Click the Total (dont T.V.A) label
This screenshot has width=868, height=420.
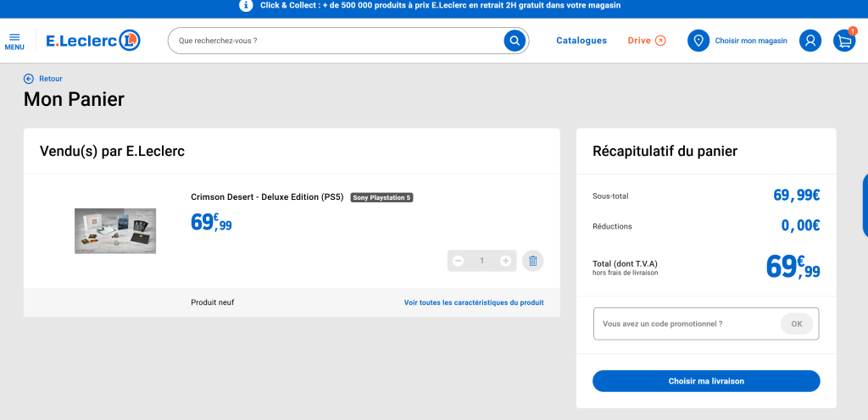click(x=625, y=263)
